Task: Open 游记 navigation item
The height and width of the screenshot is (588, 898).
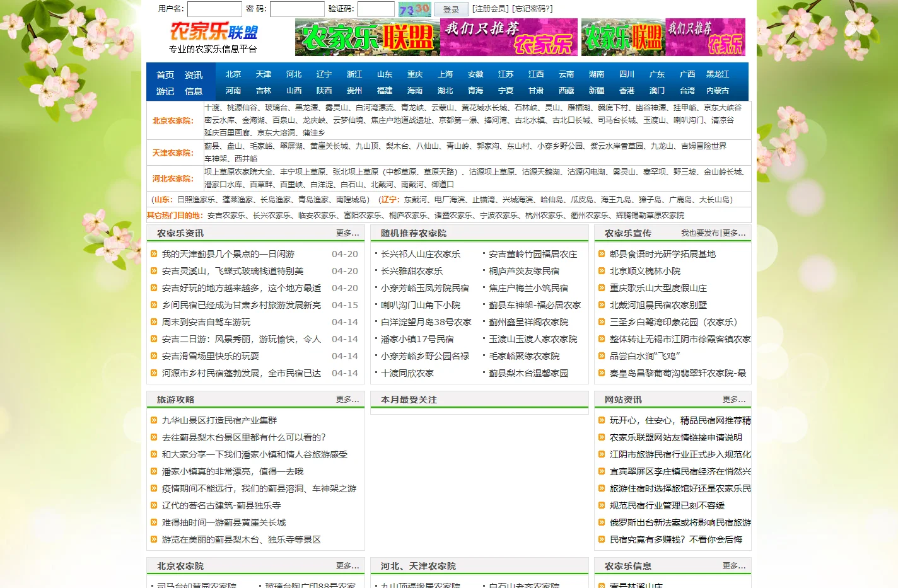Action: (x=165, y=91)
